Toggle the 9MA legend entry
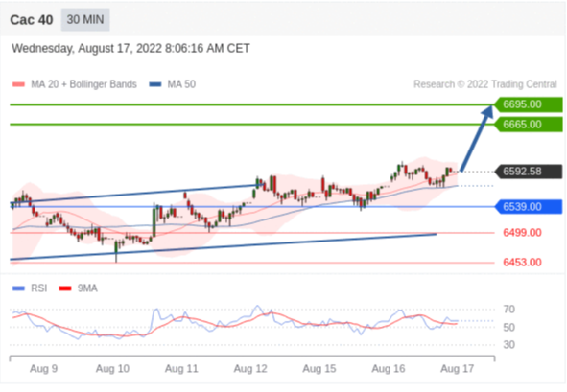The width and height of the screenshot is (567, 392). (78, 288)
